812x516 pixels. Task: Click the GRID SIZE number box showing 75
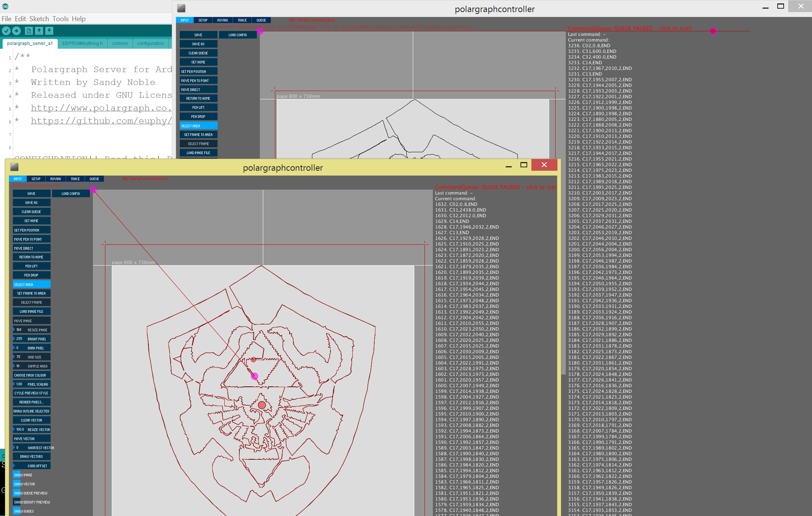32,357
